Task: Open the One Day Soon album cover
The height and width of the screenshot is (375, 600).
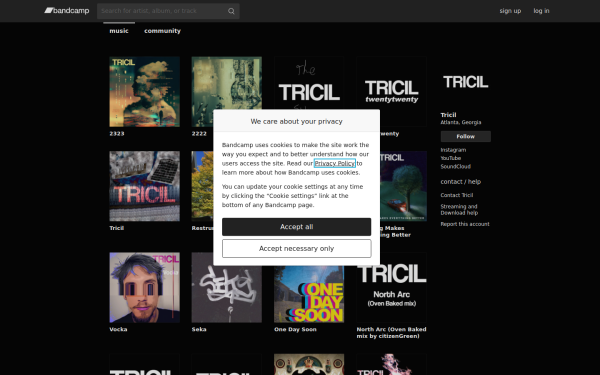Action: coord(309,294)
